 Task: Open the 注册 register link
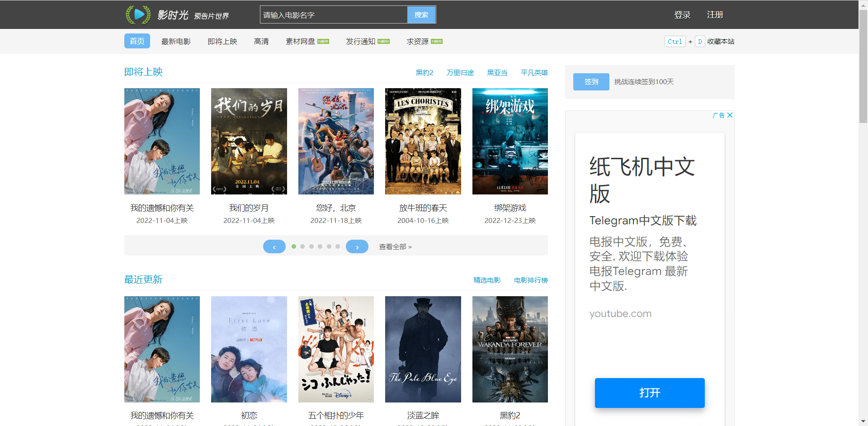[x=715, y=15]
